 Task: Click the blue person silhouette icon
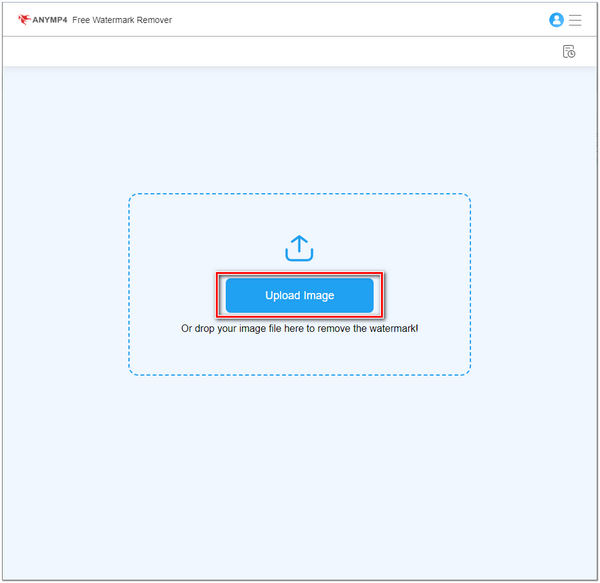coord(557,20)
